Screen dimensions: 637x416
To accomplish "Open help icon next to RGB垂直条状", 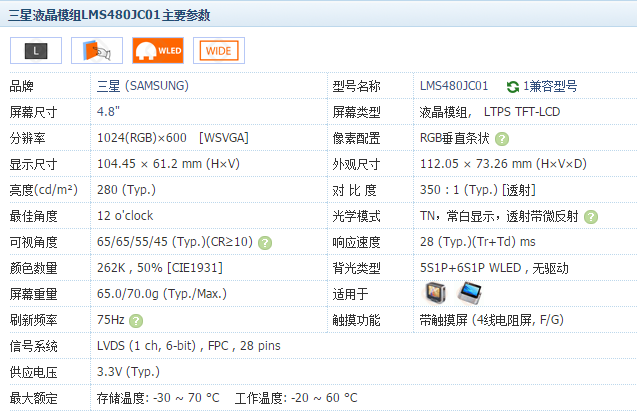I will point(502,139).
